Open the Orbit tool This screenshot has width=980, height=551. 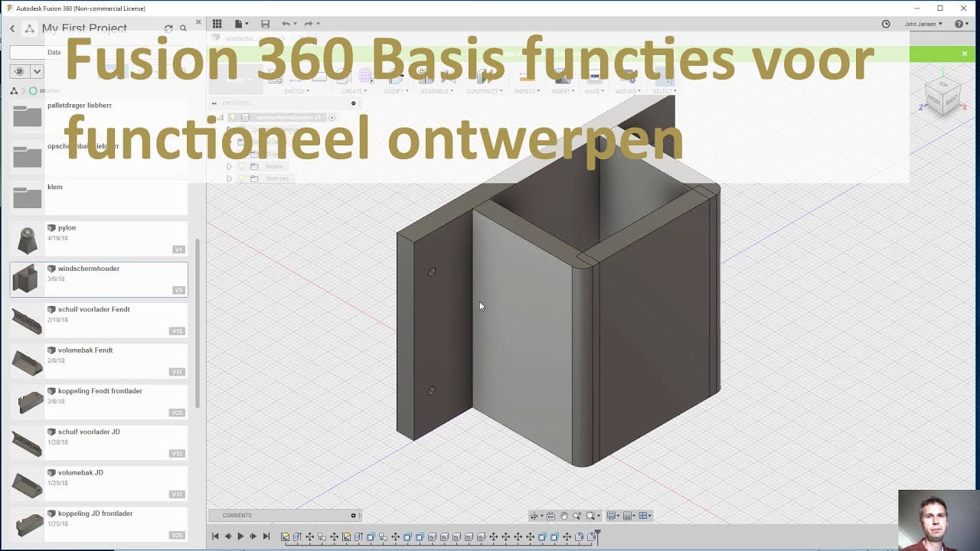coord(534,516)
